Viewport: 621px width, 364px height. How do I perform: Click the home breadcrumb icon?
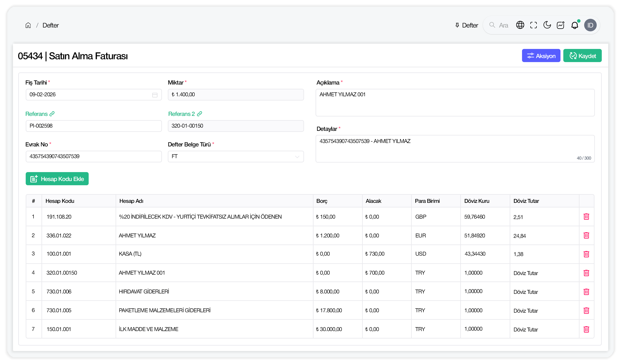[x=28, y=25]
